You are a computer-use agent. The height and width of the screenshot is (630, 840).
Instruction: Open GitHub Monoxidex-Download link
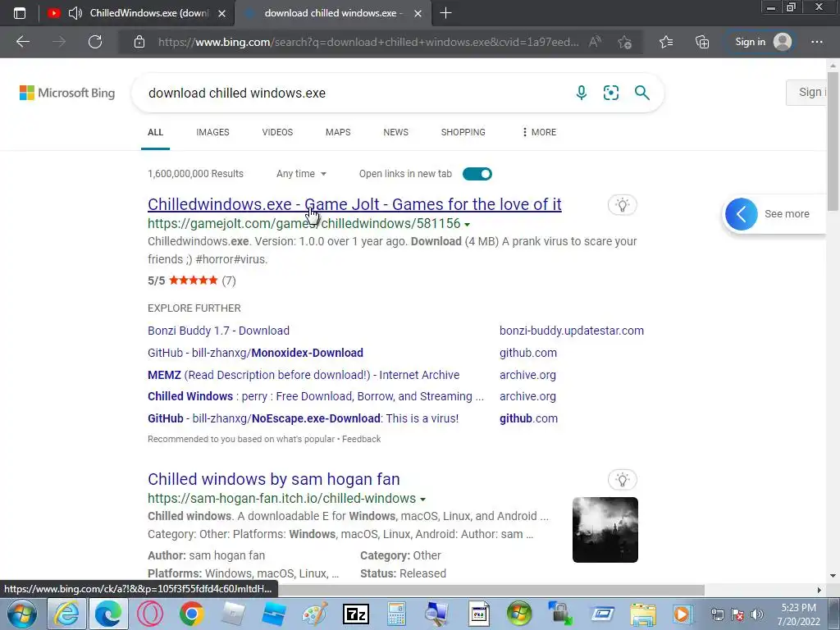point(256,353)
